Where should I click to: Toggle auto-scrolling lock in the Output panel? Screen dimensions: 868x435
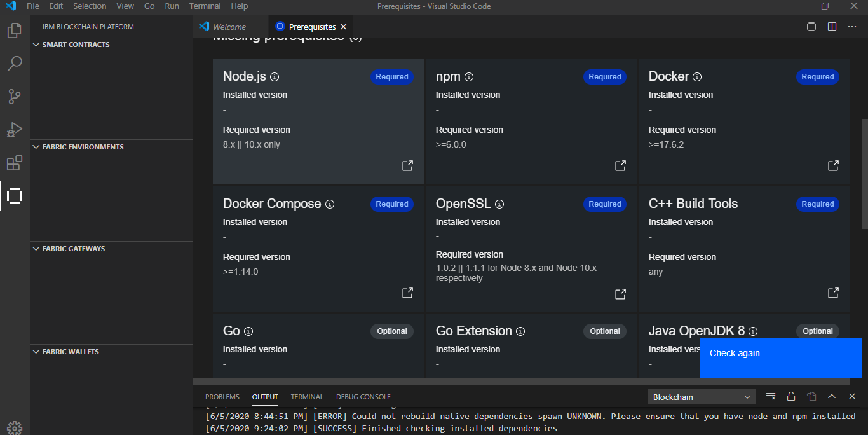(x=790, y=396)
